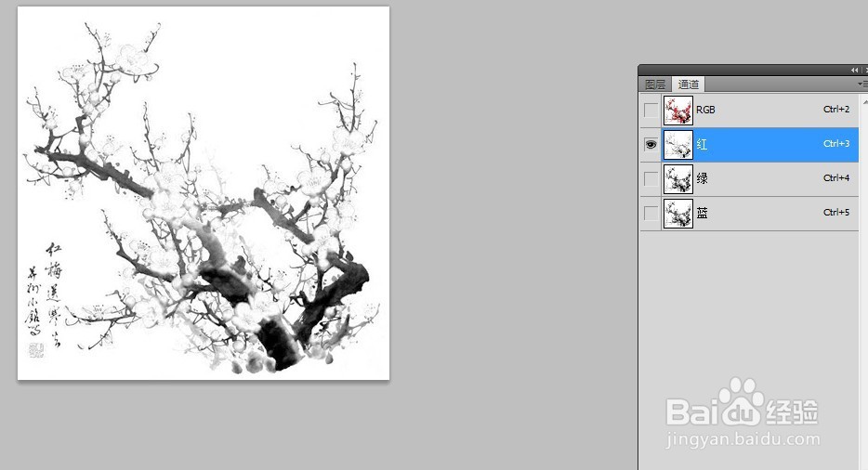This screenshot has height=470, width=868.
Task: Click the 绿 channel thumbnail
Action: [x=678, y=179]
